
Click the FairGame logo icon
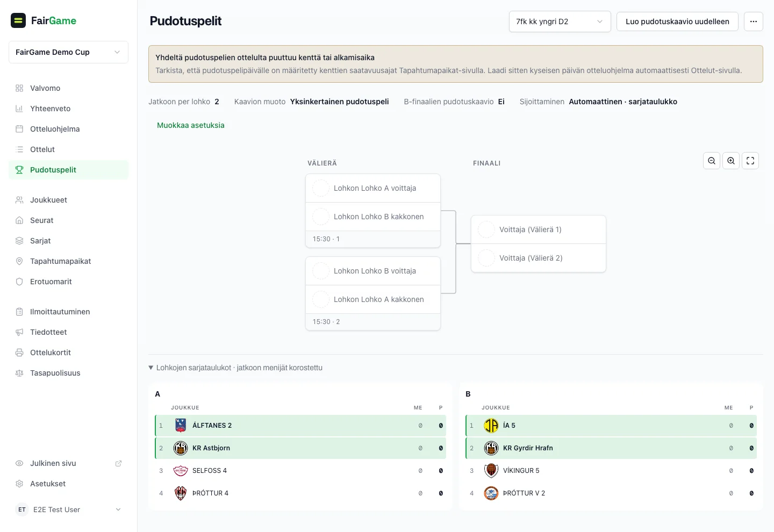click(x=18, y=20)
